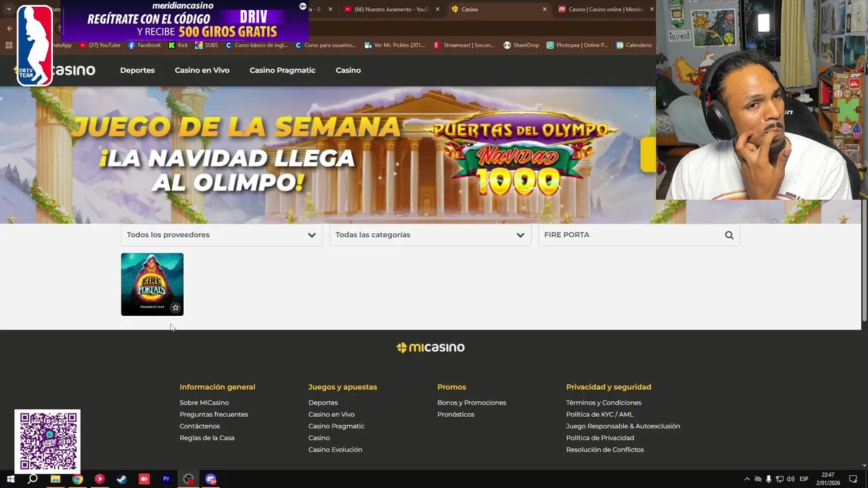Show hidden system tray icons

747,479
